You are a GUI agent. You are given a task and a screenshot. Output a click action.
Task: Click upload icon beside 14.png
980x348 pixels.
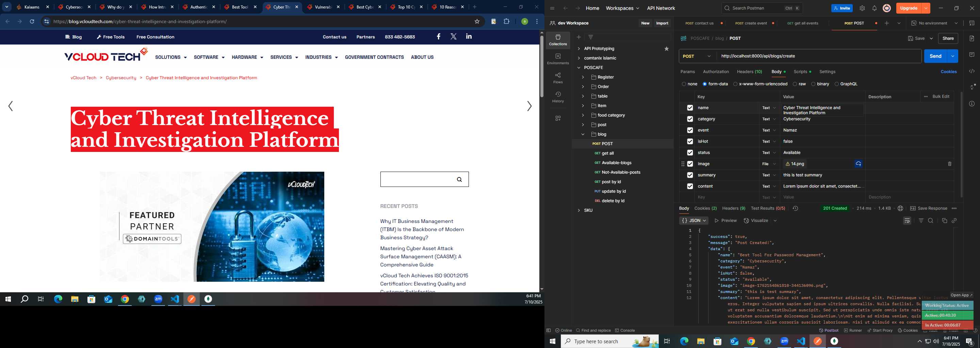coord(858,164)
